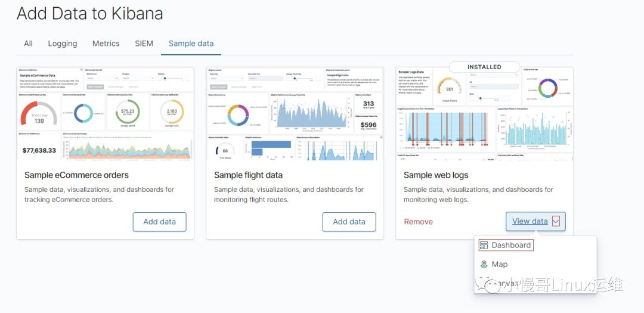Click the Dashboard icon in the menu
The image size is (644, 313).
click(x=484, y=245)
